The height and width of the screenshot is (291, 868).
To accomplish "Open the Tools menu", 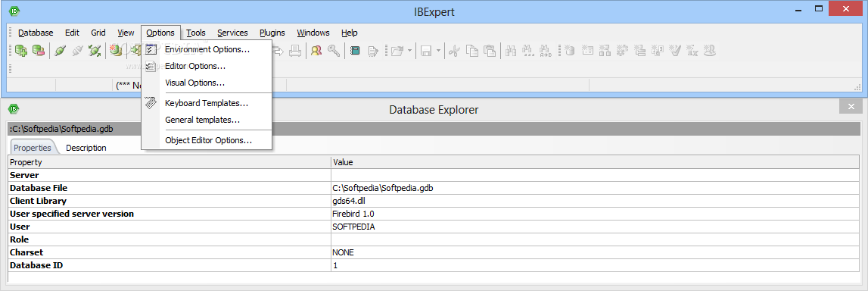I will point(196,33).
